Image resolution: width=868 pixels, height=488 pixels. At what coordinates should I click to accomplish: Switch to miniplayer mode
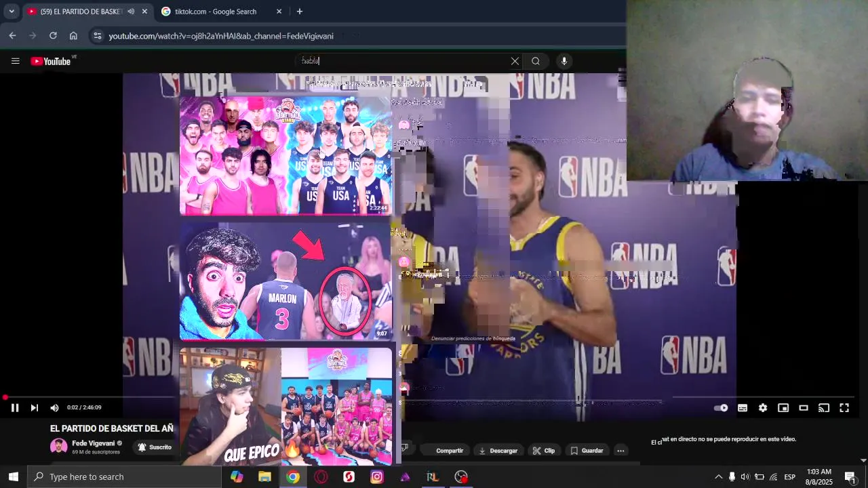(783, 408)
